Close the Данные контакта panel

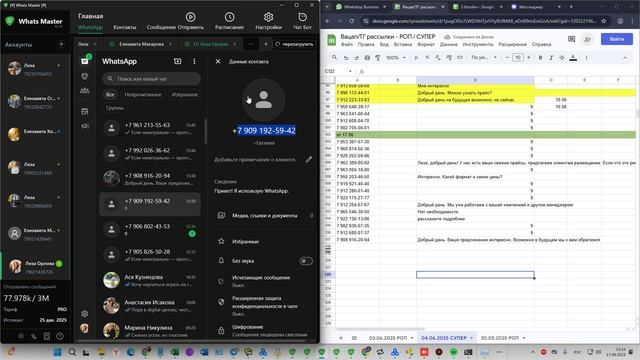pyautogui.click(x=218, y=61)
